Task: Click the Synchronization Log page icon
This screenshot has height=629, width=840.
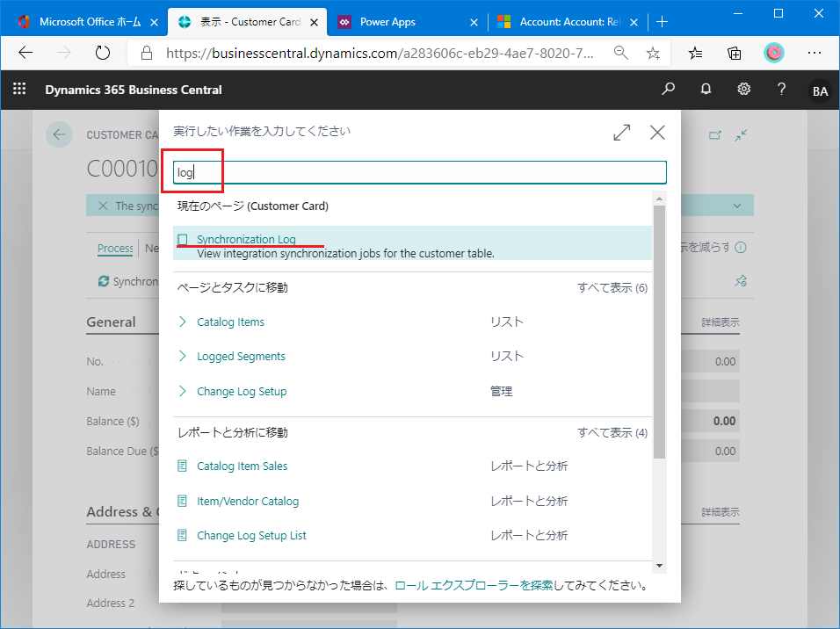Action: [x=183, y=240]
